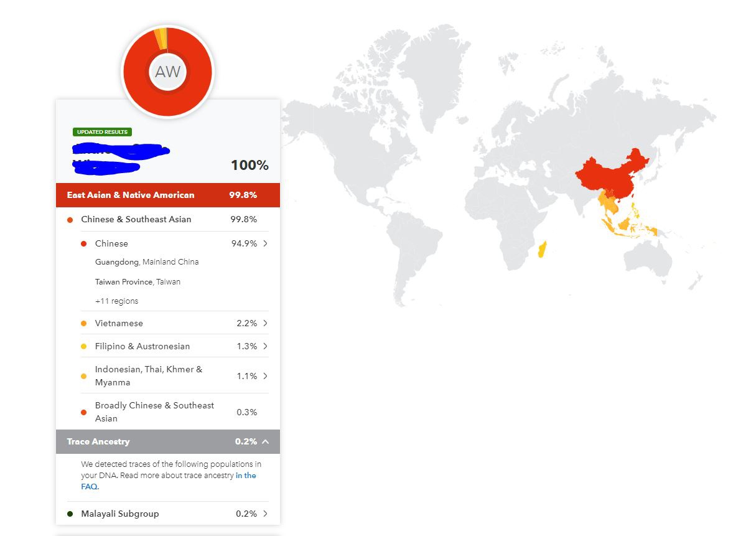
Task: Click the Chinese & Southeast Asian orange dot
Action: (70, 220)
